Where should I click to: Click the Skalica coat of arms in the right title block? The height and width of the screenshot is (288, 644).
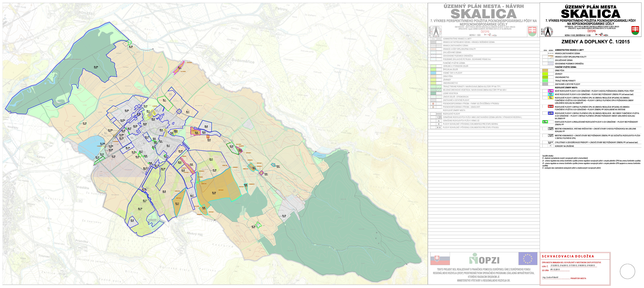[x=635, y=31]
